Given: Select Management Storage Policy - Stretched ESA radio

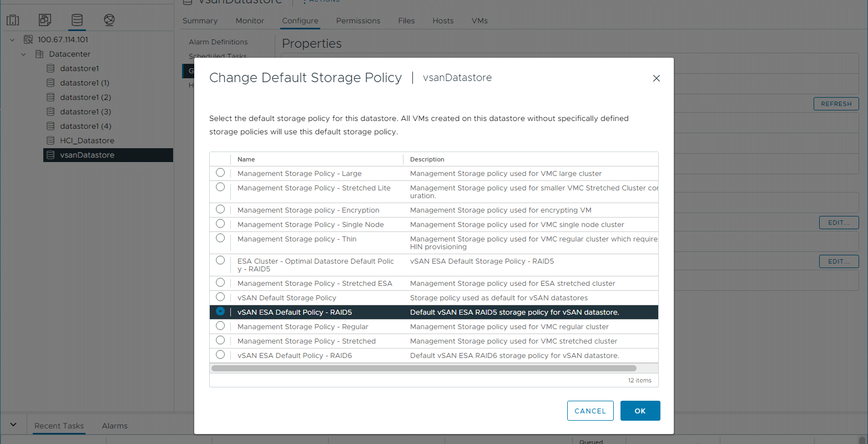Looking at the screenshot, I should 220,282.
